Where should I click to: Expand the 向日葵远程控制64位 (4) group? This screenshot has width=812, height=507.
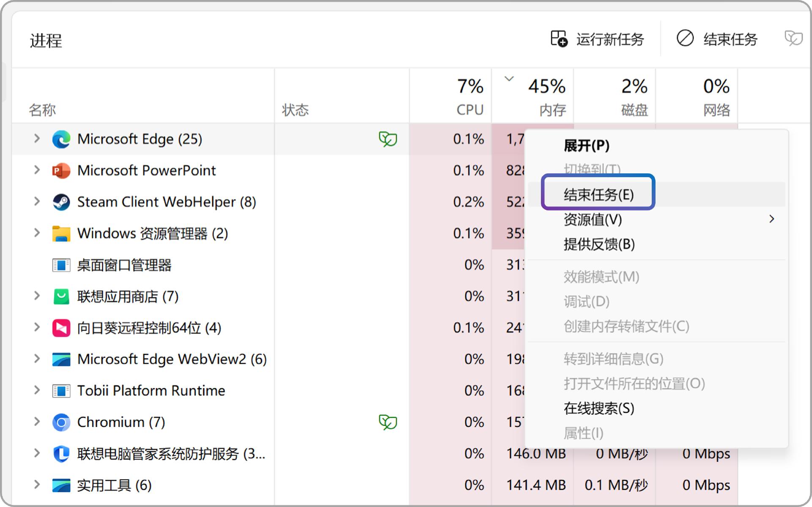pyautogui.click(x=37, y=327)
